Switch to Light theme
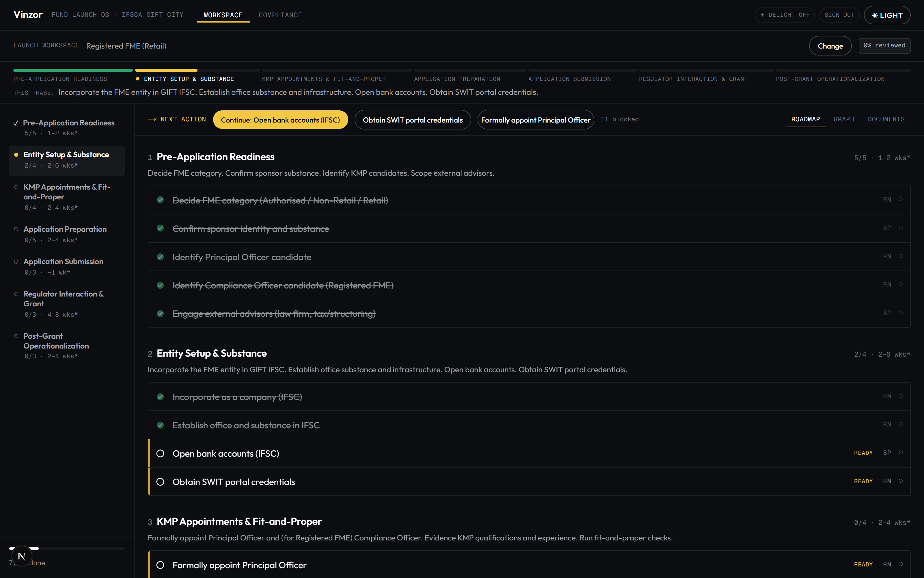This screenshot has width=924, height=578. tap(887, 15)
